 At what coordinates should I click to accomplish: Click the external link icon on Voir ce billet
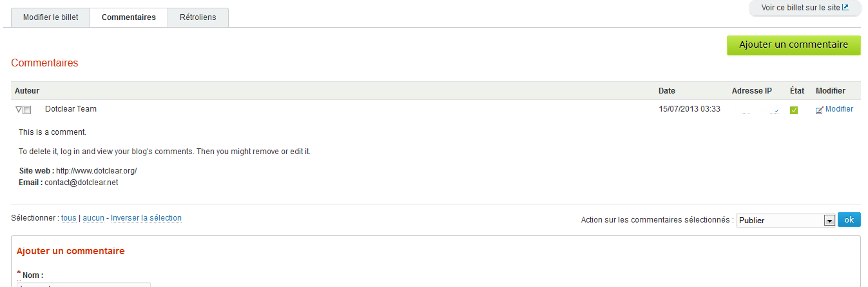click(x=845, y=8)
